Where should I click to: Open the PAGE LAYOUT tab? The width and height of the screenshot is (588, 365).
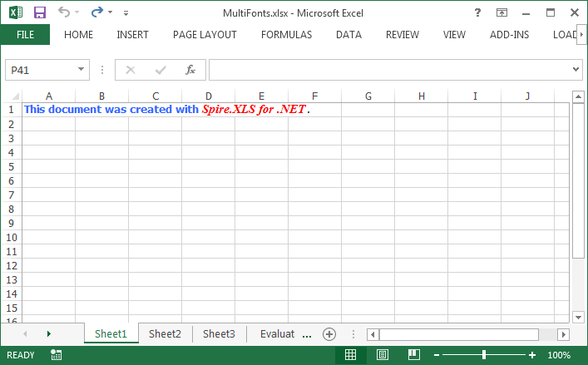[x=205, y=34]
